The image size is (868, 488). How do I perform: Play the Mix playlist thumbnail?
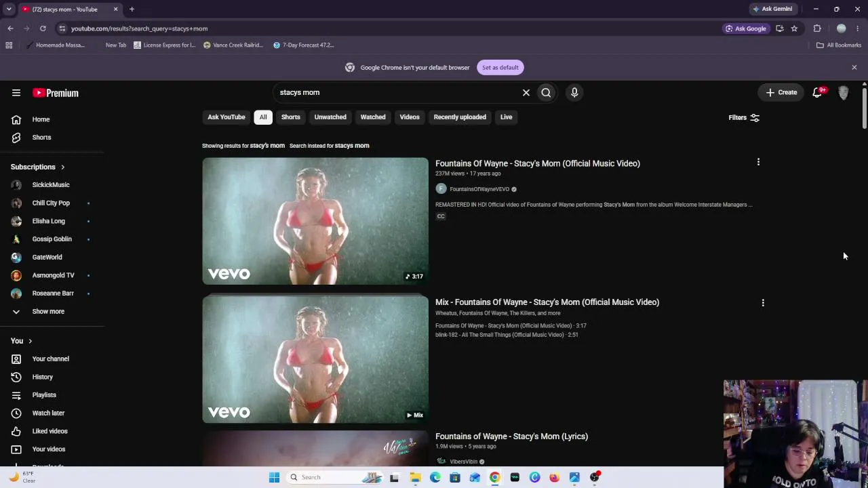coord(315,359)
